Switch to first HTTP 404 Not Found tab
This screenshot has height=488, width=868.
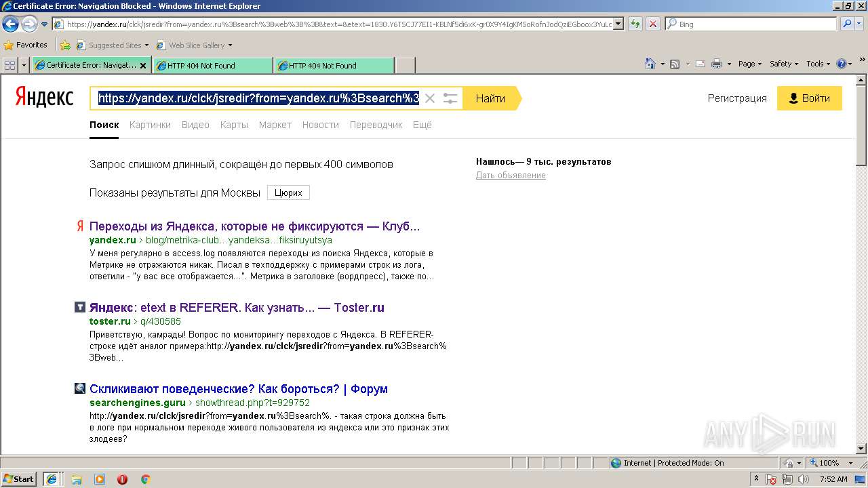pyautogui.click(x=212, y=66)
